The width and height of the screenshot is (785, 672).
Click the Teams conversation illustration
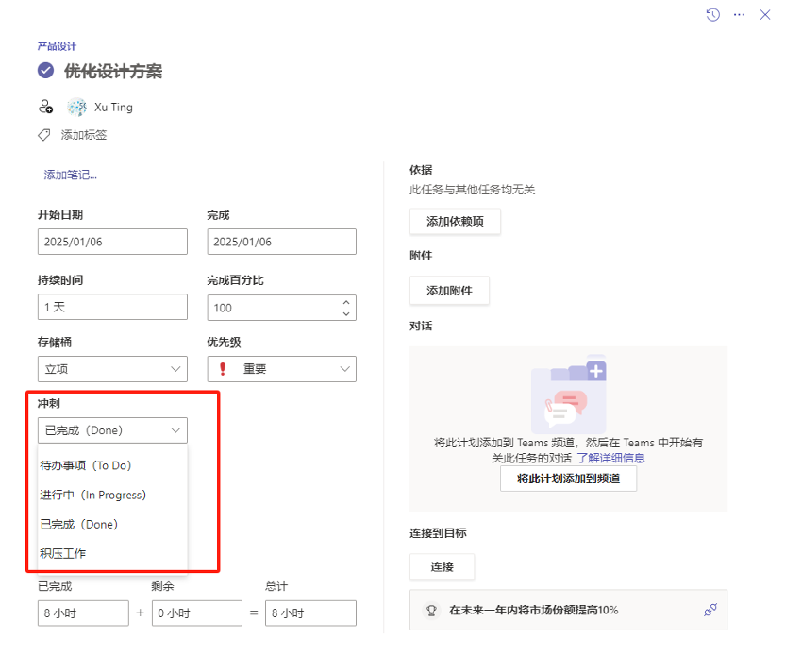tap(569, 395)
